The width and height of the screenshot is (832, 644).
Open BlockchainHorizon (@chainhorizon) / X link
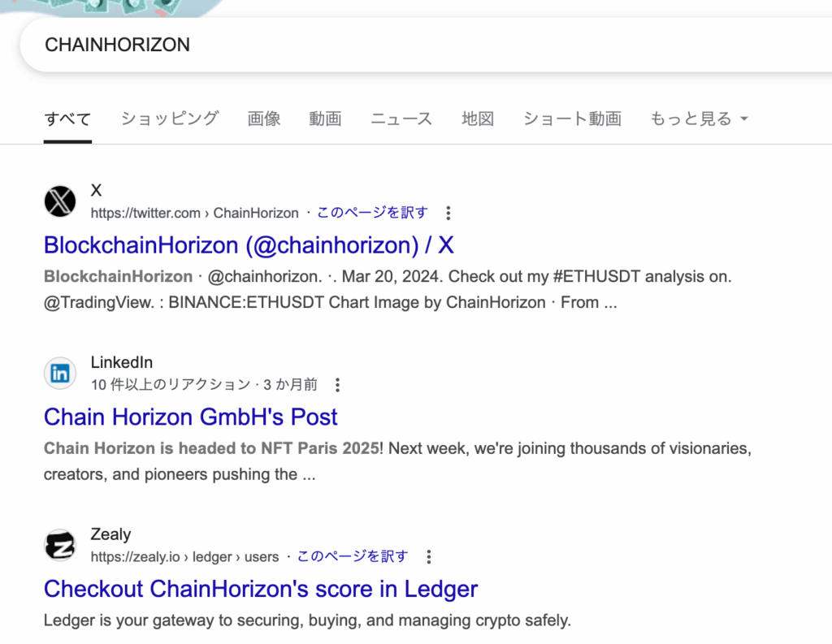point(249,245)
